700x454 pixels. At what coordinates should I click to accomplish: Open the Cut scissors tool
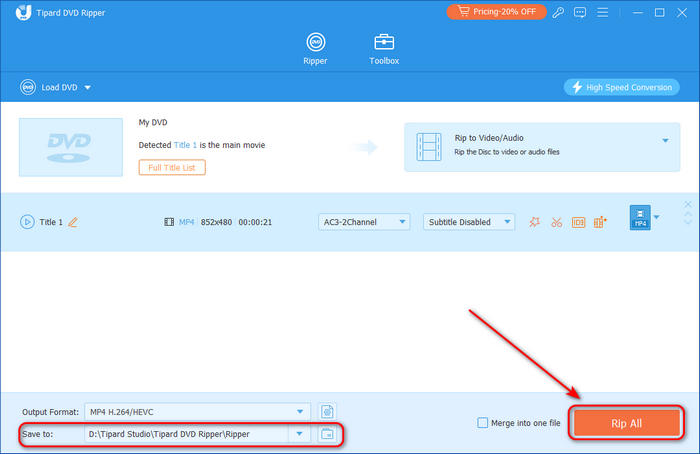(x=556, y=222)
